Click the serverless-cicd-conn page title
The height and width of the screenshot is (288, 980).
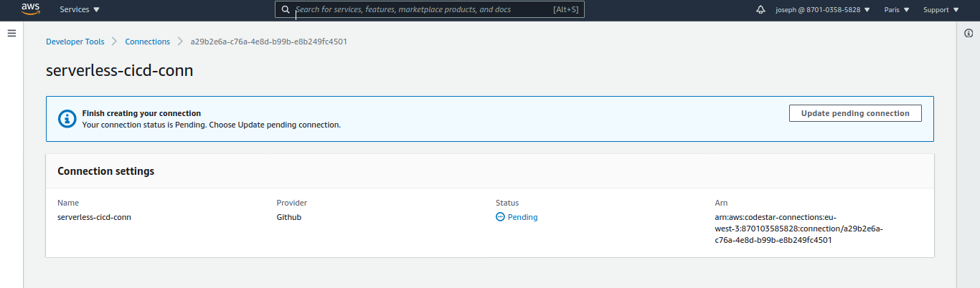[x=119, y=71]
